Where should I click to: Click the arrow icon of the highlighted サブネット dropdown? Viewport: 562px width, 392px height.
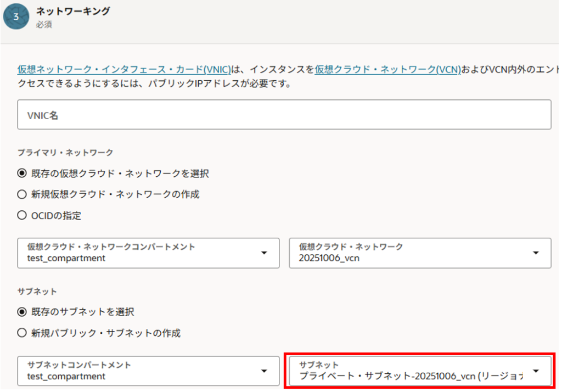(x=536, y=371)
